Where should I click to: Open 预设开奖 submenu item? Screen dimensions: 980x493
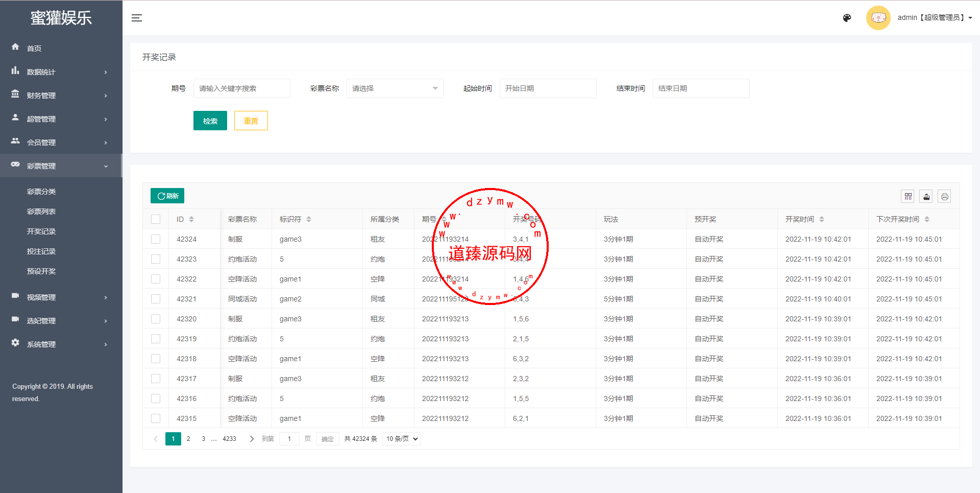(41, 271)
